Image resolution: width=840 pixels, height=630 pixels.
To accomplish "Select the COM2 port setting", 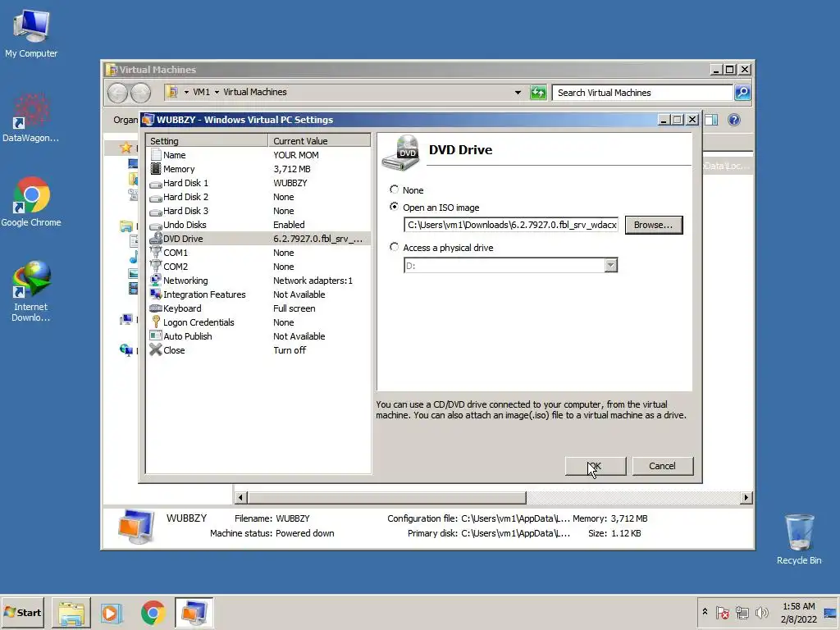I will (258, 267).
